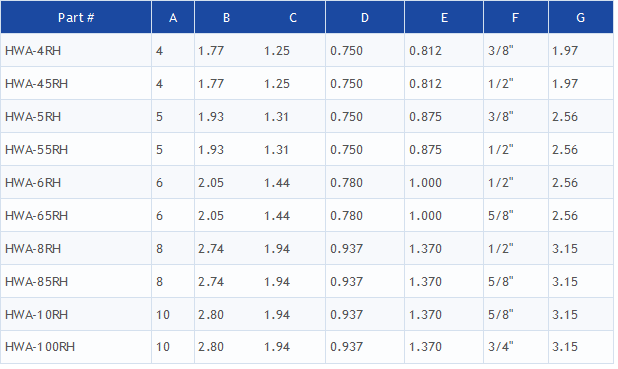Click the column A header

[x=173, y=17]
